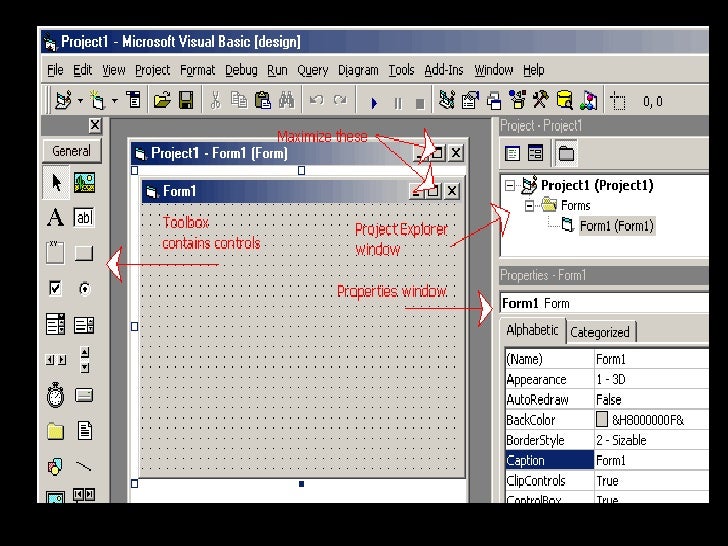
Task: Open Properties Window from the toolbar icon
Action: pyautogui.click(x=470, y=100)
